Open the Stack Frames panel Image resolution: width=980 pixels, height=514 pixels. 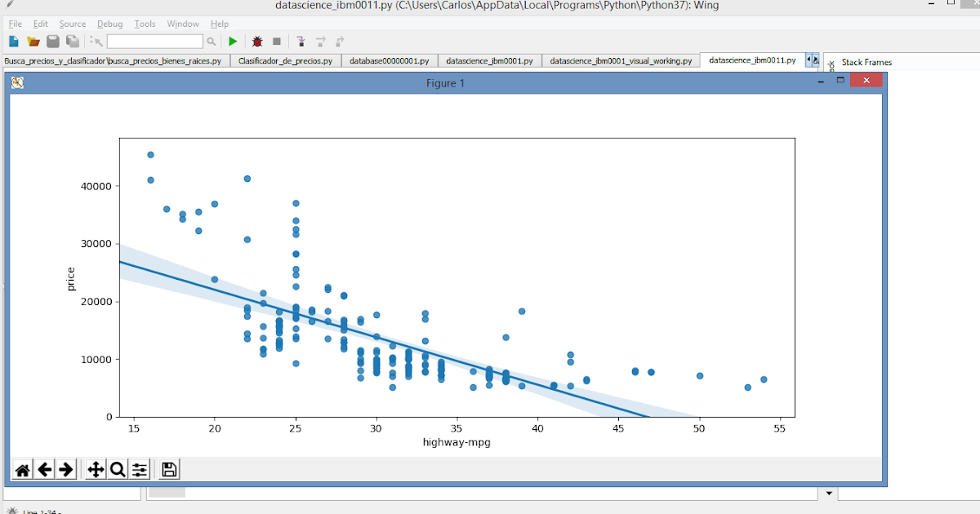pyautogui.click(x=865, y=62)
